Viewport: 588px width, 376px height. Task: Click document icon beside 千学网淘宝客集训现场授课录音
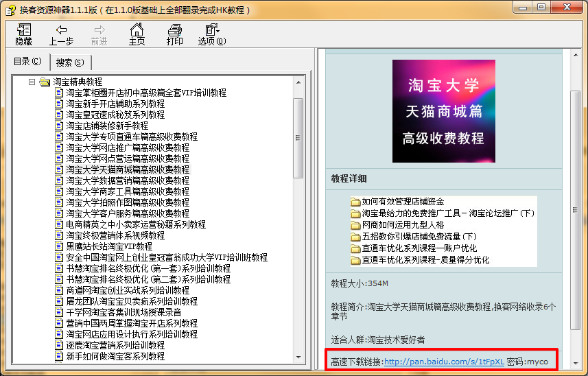click(x=59, y=312)
